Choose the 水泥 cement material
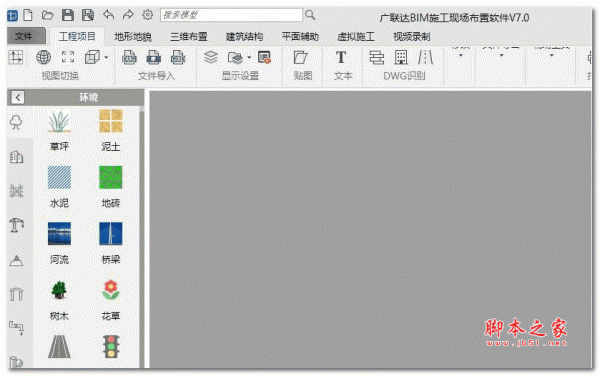The height and width of the screenshot is (376, 600). coord(59,187)
